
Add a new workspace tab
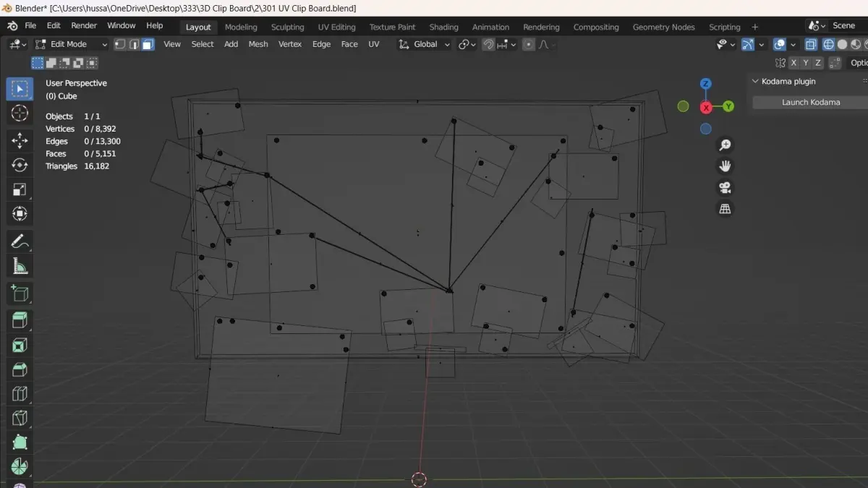[x=755, y=27]
